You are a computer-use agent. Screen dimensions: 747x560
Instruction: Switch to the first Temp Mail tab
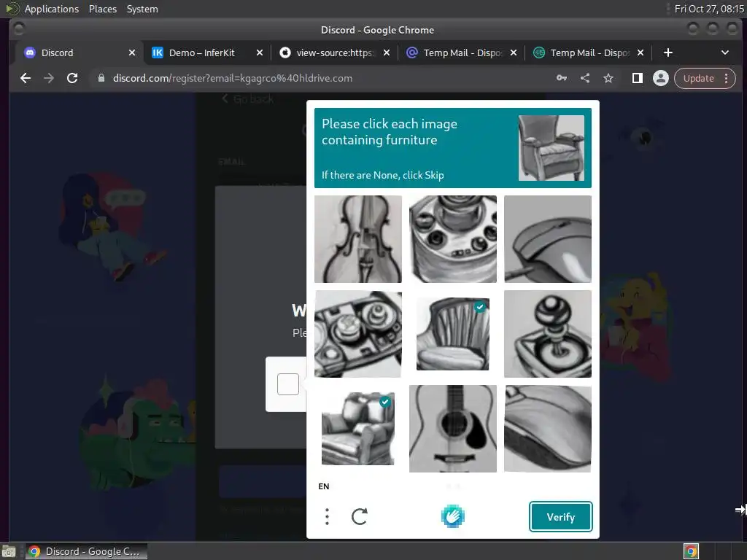click(x=462, y=52)
